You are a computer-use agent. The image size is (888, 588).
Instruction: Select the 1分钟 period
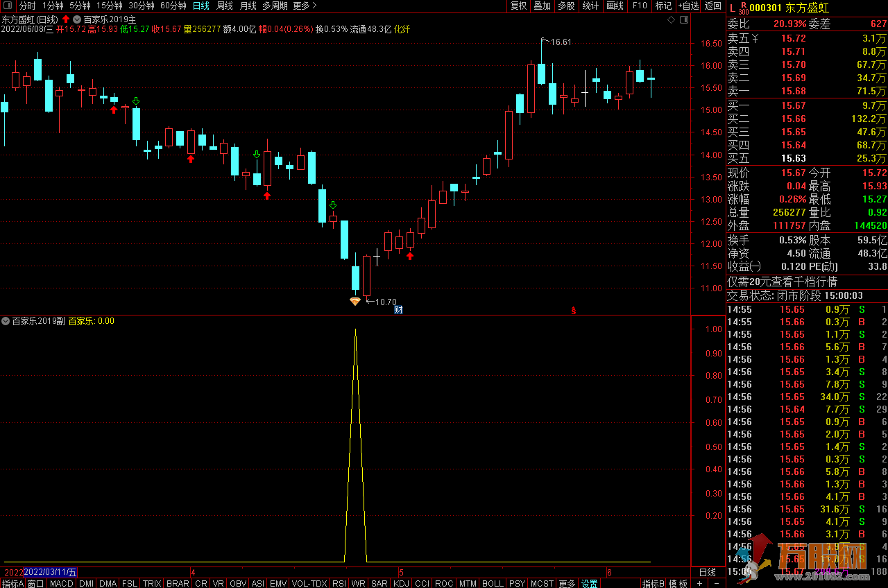(x=53, y=6)
